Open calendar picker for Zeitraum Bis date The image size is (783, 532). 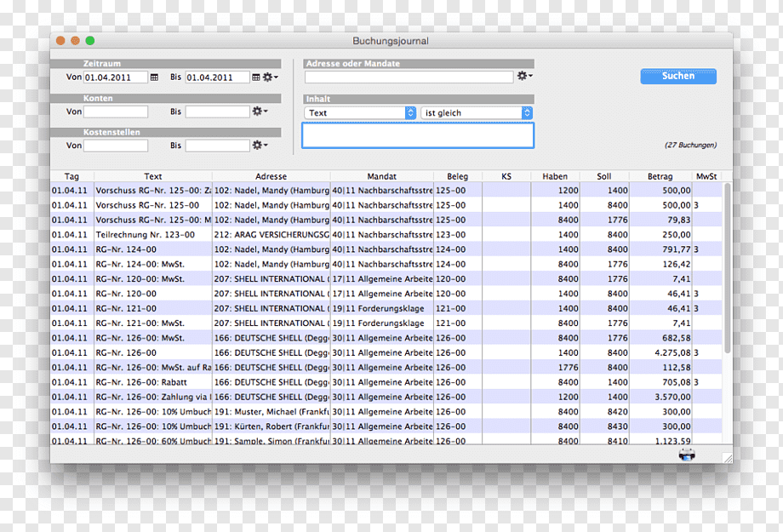click(x=255, y=77)
